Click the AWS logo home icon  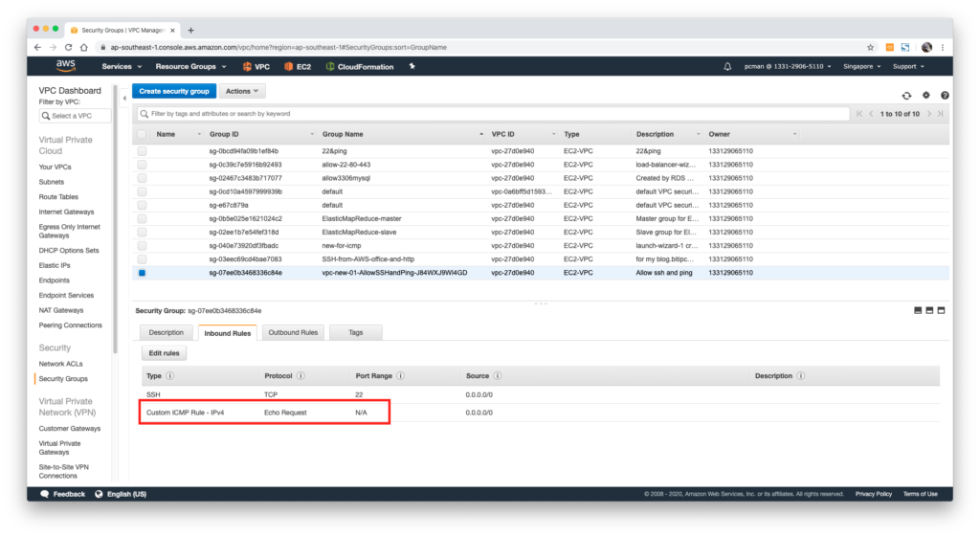(65, 66)
